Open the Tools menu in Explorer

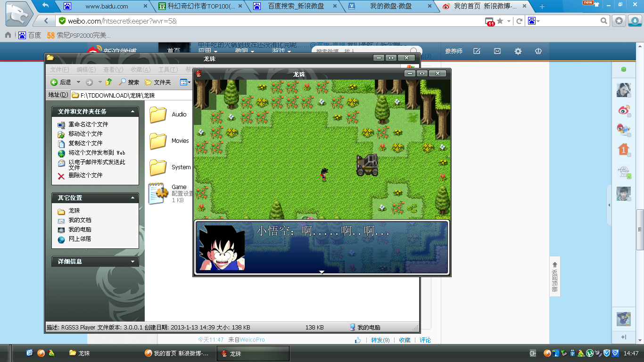click(167, 69)
